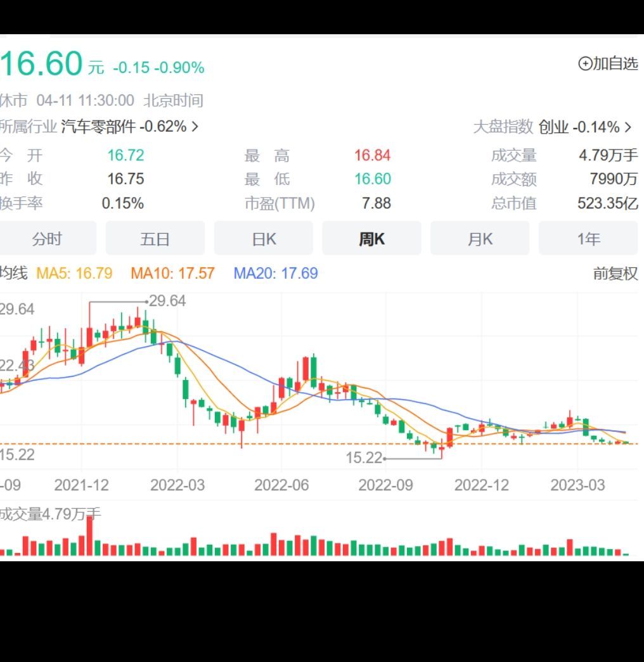The height and width of the screenshot is (662, 644).
Task: Switch to the 1年 tab
Action: click(x=588, y=239)
